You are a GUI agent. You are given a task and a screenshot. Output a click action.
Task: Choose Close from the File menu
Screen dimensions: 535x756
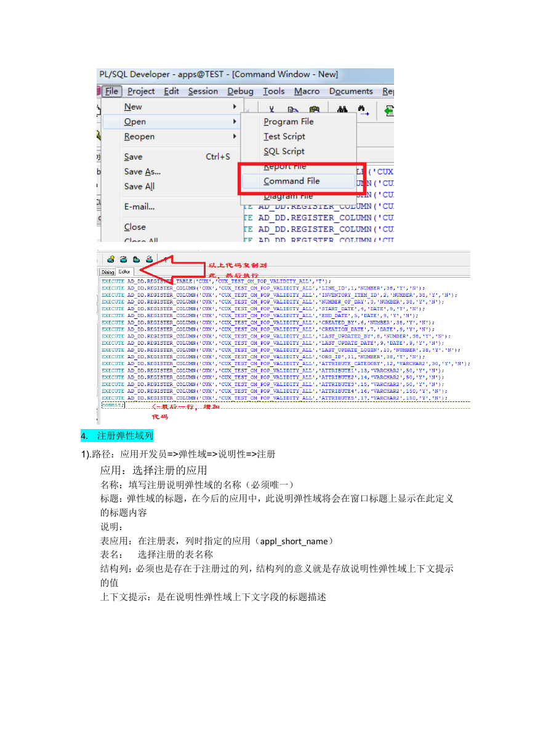(172, 227)
